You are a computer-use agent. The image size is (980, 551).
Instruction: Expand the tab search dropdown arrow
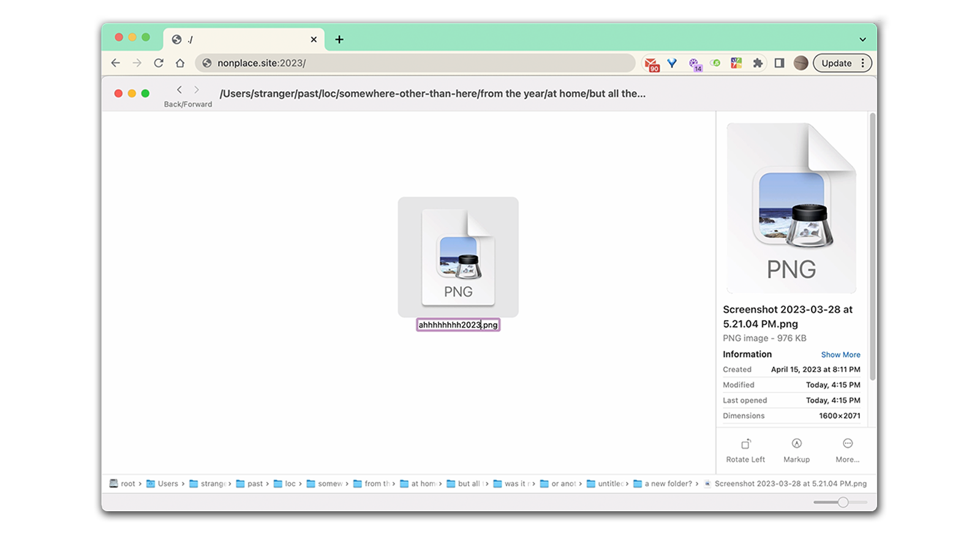coord(862,40)
